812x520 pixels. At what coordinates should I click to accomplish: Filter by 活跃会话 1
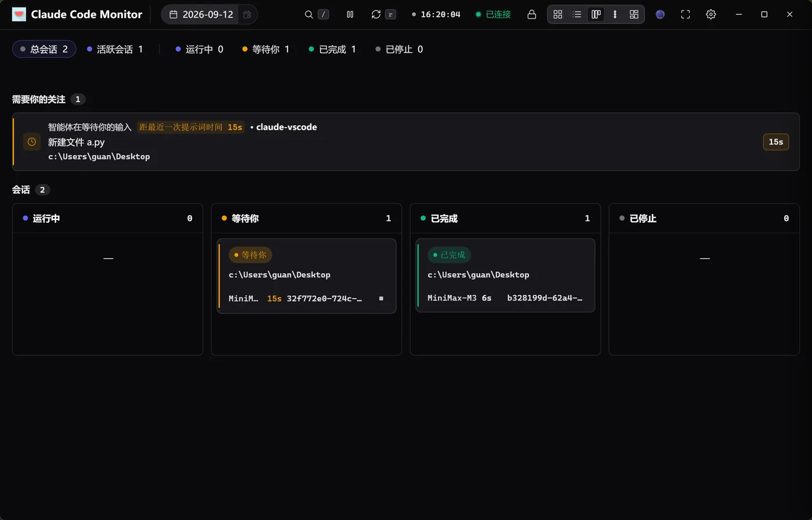click(115, 49)
